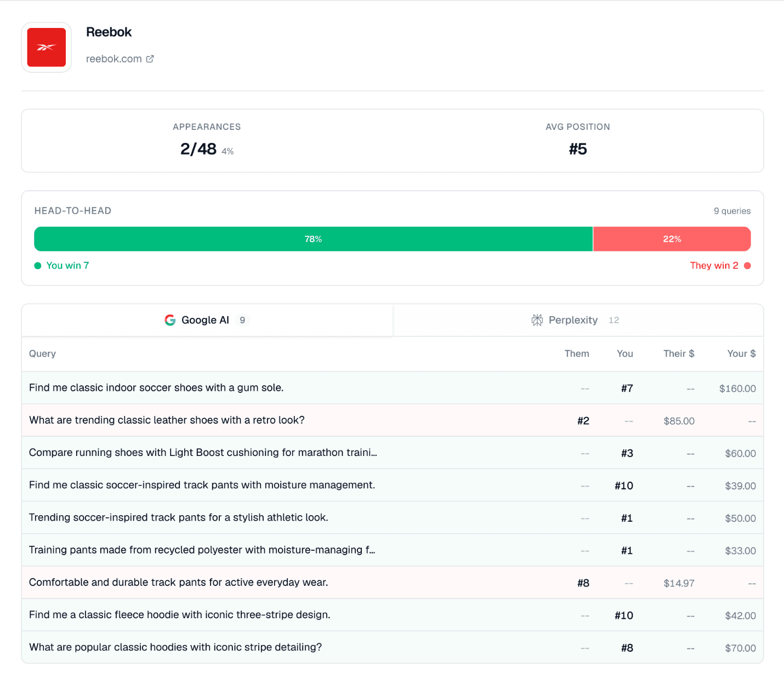Open the external link icon next to reebok.com
784x673 pixels.
tap(150, 59)
